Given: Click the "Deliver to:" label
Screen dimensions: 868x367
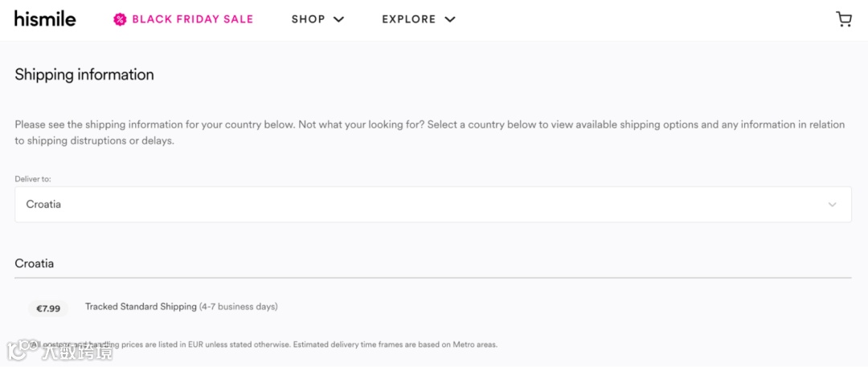Looking at the screenshot, I should (33, 179).
